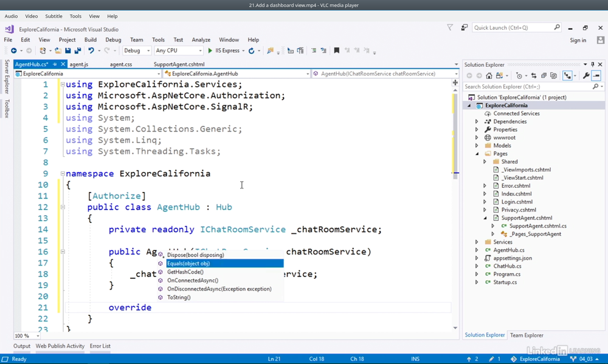
Task: Open Web Publish Activity panel
Action: [x=60, y=346]
